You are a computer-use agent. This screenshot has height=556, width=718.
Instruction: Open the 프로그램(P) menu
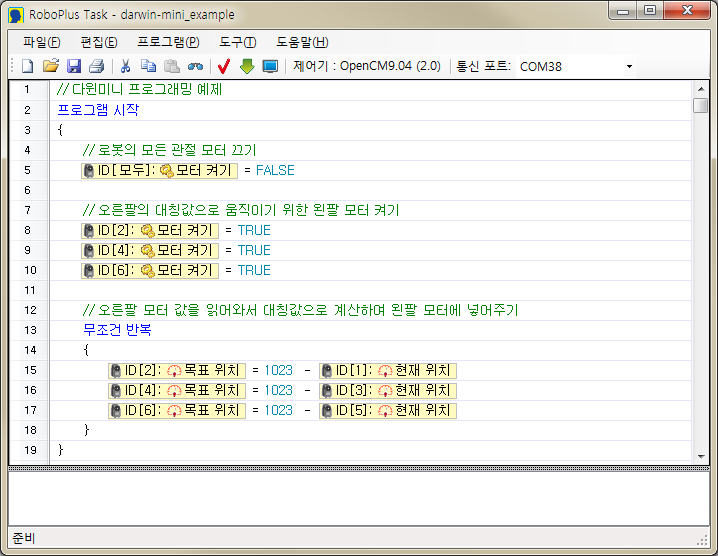point(168,42)
